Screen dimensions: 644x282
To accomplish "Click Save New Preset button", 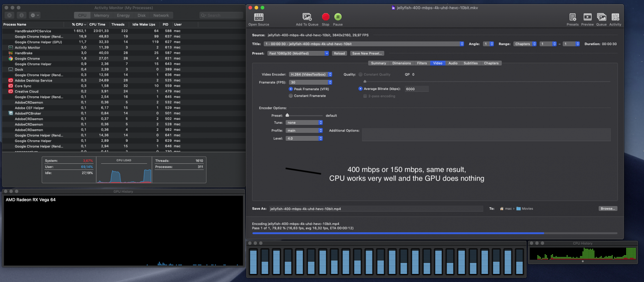I will pos(367,53).
